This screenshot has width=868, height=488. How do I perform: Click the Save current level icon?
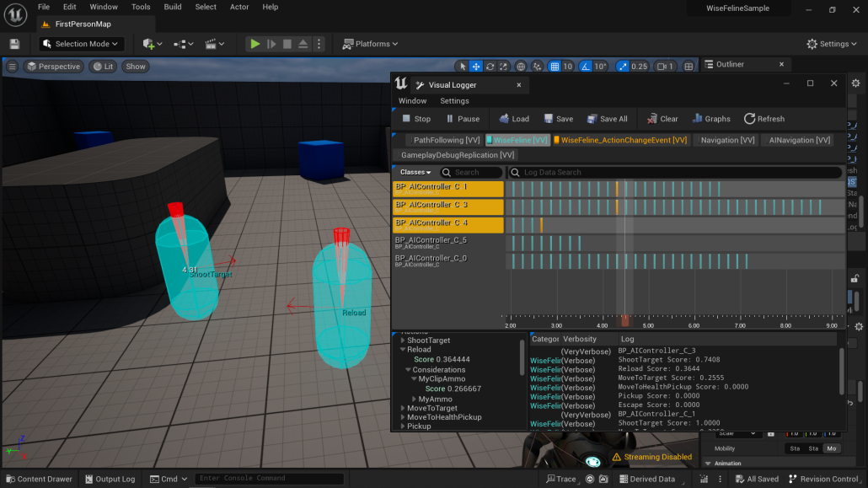14,44
